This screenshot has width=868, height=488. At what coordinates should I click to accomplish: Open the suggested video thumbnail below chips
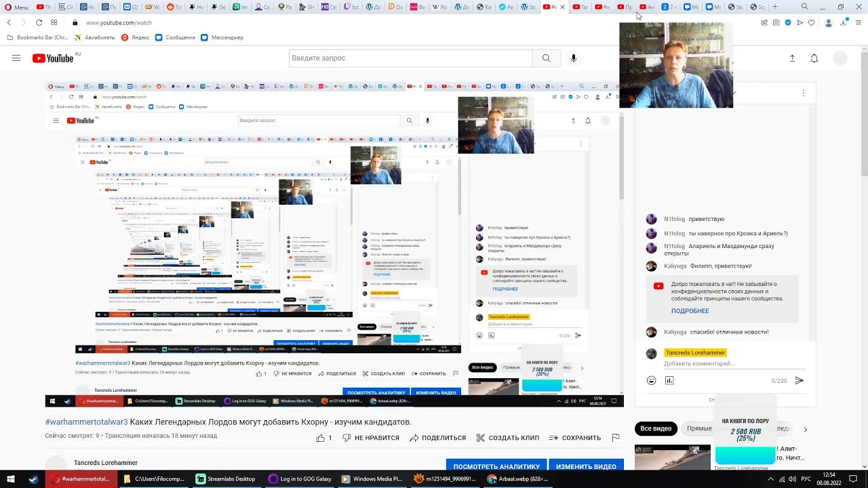(673, 457)
